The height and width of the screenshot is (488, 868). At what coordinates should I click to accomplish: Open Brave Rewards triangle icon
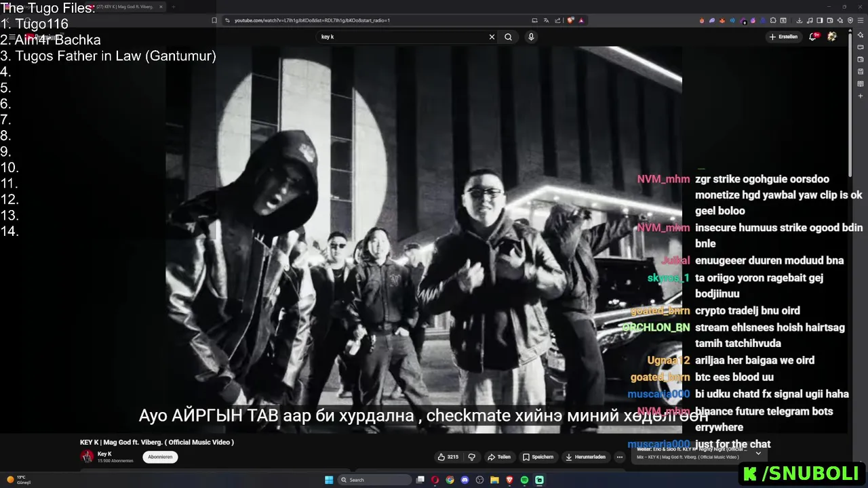(581, 20)
